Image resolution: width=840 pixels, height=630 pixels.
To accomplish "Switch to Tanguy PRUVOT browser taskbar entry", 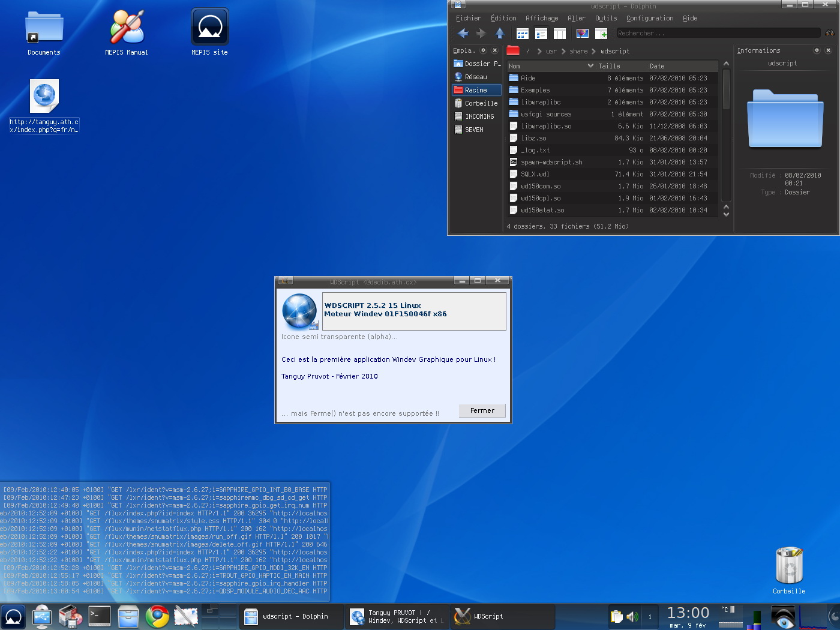I will tap(397, 617).
